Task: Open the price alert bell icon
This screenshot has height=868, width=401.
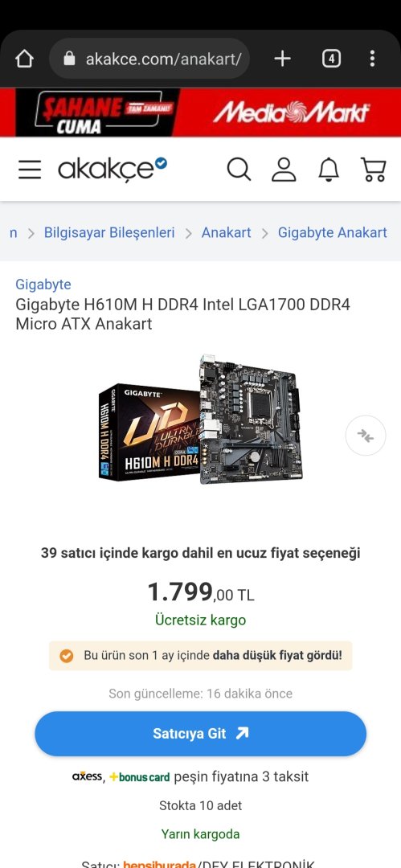Action: coord(329,170)
